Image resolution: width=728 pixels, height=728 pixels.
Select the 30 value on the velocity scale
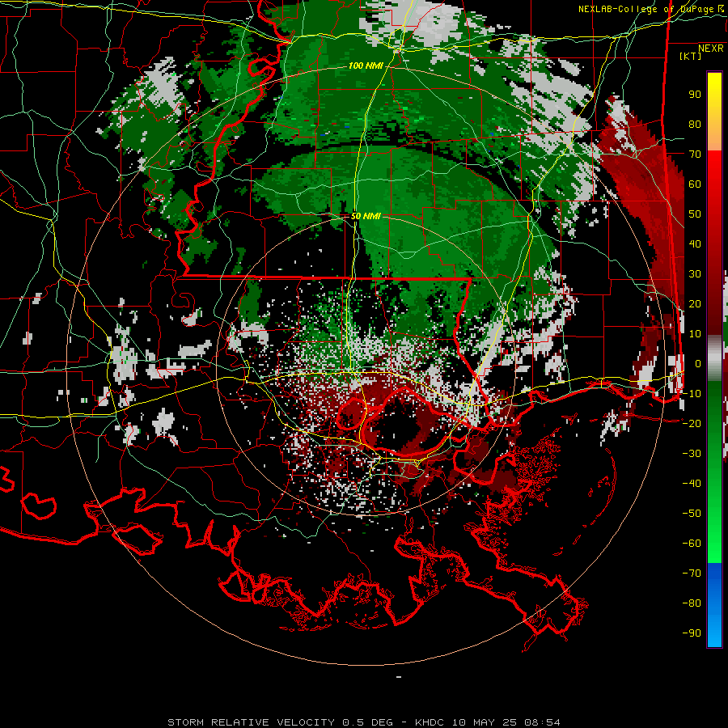click(x=695, y=274)
